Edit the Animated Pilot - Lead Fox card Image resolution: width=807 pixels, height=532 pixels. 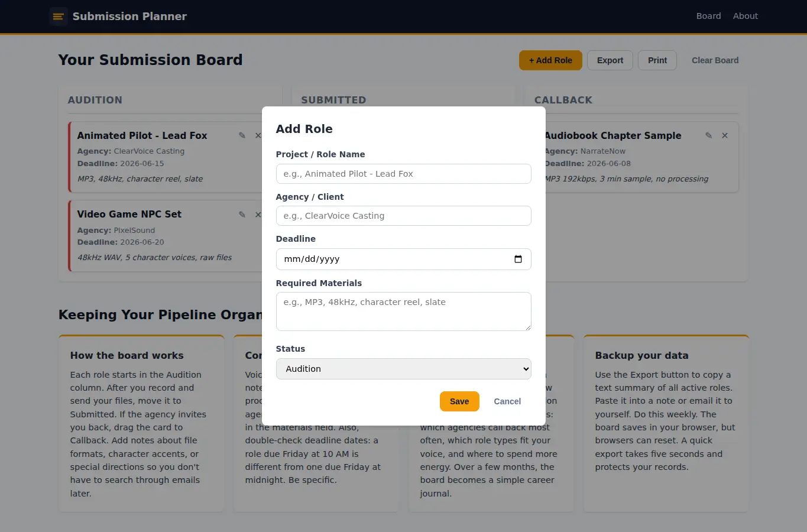[x=242, y=135]
